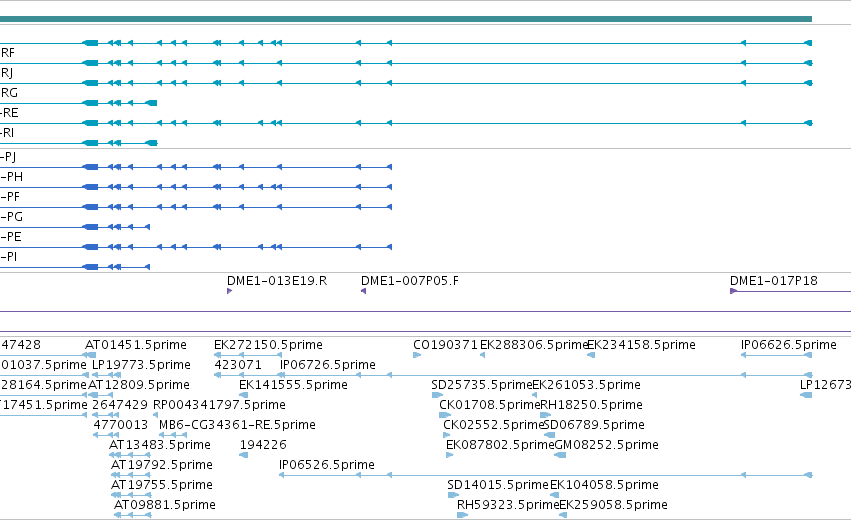Click the 423071 label

(238, 365)
